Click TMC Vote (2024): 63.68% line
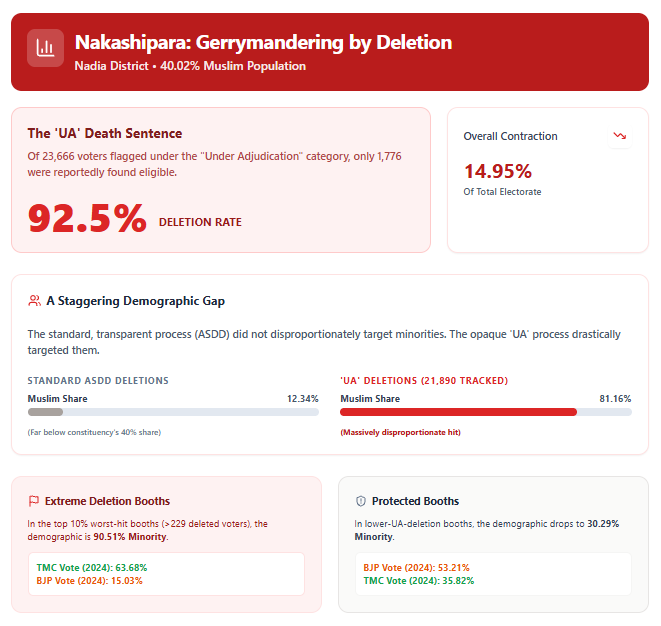 coord(92,567)
